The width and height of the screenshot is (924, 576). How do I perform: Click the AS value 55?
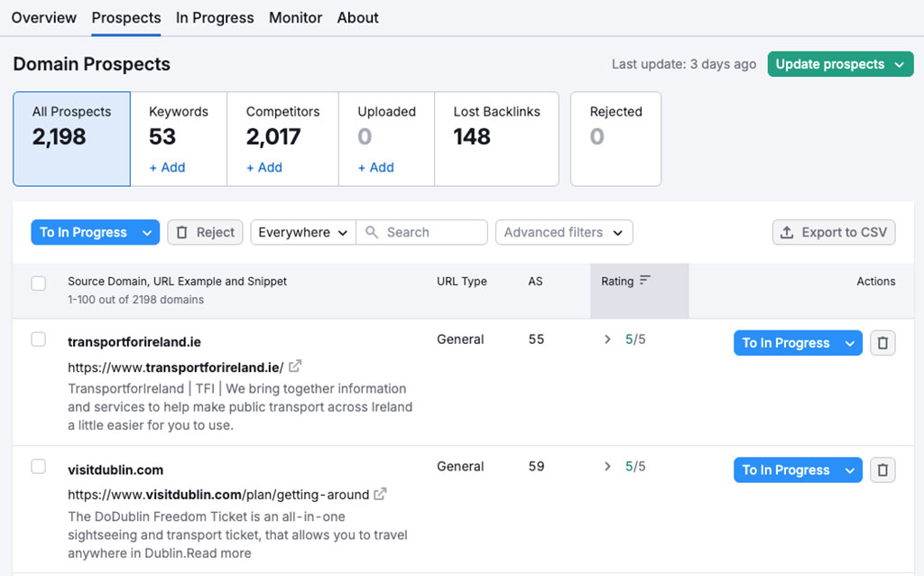click(x=536, y=339)
